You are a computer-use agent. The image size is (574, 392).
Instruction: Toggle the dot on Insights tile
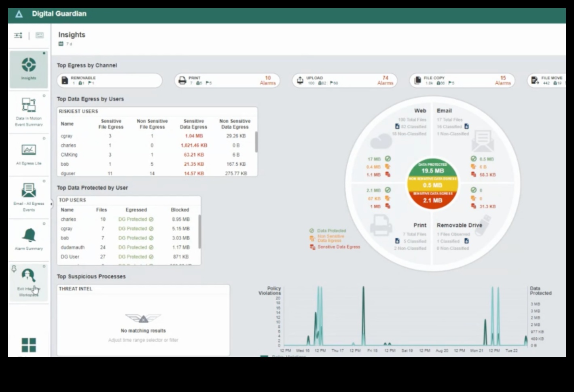[x=44, y=53]
